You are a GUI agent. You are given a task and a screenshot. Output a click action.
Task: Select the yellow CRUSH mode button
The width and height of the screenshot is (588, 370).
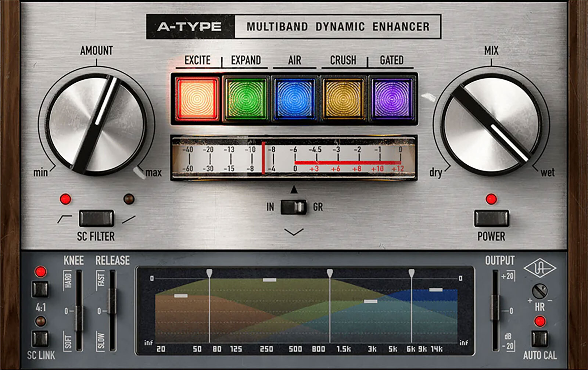point(343,99)
